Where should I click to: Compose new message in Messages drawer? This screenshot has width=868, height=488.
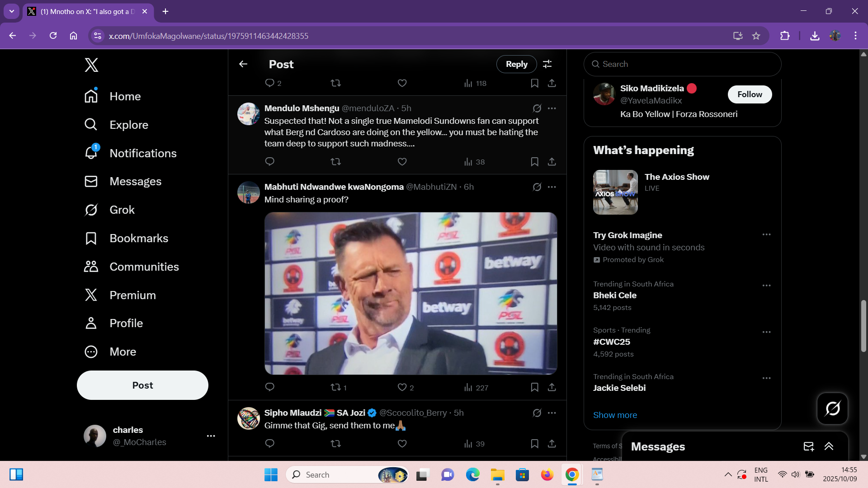tap(808, 446)
